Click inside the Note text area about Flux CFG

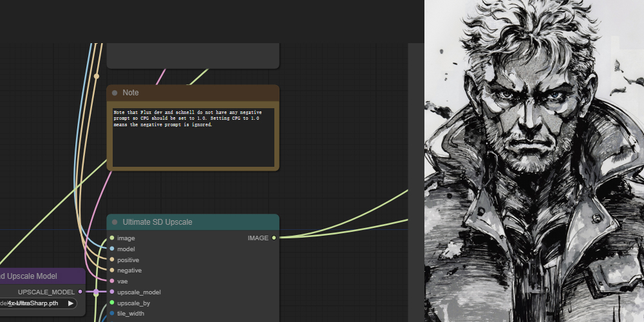193,138
